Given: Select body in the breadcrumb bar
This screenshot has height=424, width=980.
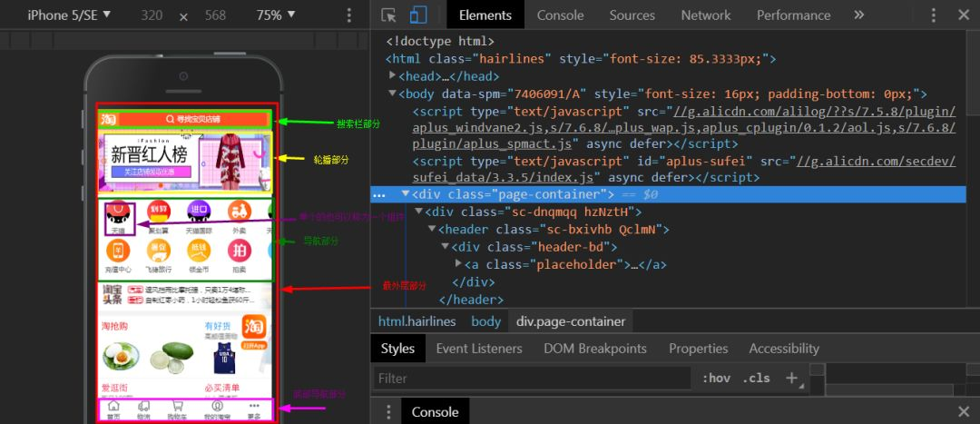Looking at the screenshot, I should (485, 321).
